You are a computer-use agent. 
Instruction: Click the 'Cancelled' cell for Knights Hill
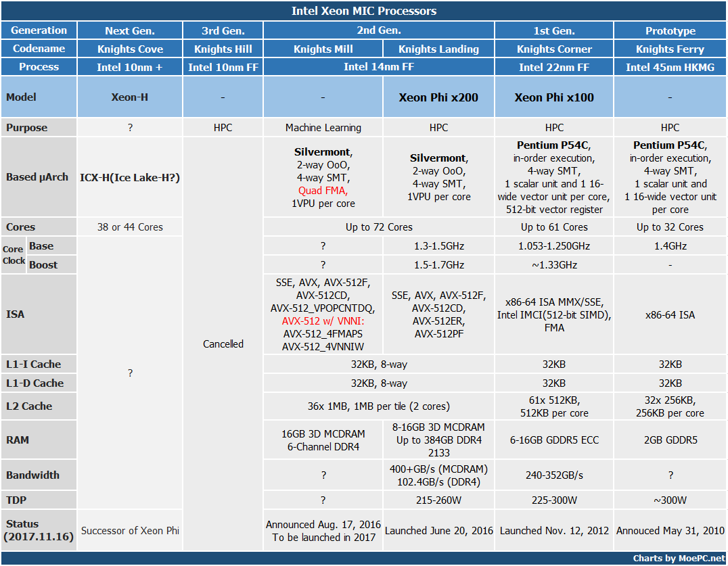223,344
